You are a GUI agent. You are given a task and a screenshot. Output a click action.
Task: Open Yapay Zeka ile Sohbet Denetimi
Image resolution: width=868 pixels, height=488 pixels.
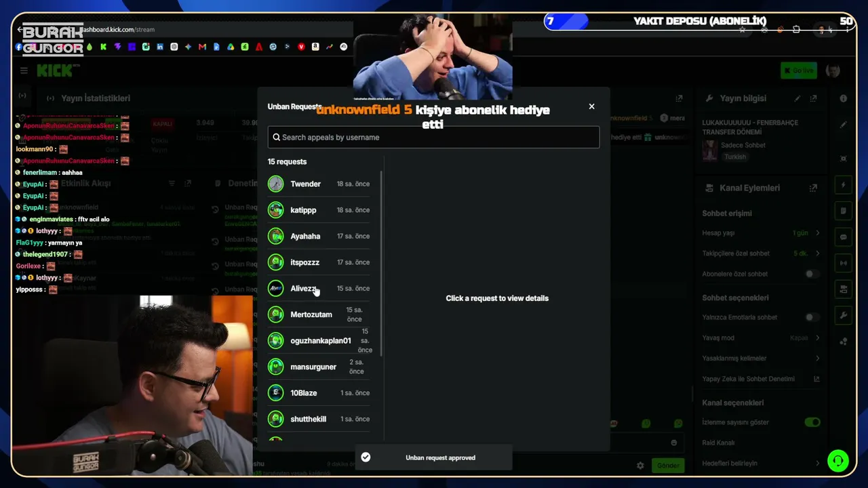(761, 379)
